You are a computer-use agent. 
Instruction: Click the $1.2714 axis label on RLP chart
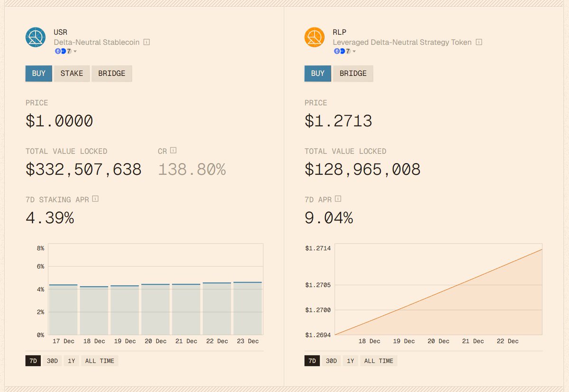318,248
